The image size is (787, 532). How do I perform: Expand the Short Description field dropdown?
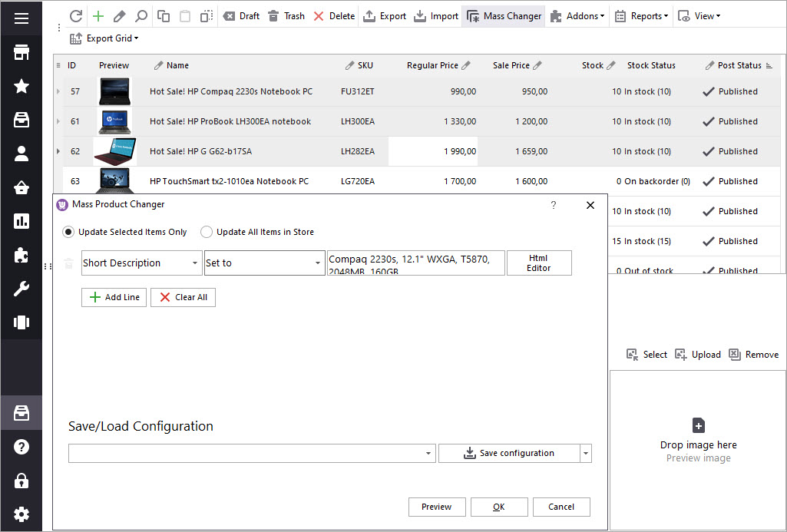coord(195,263)
